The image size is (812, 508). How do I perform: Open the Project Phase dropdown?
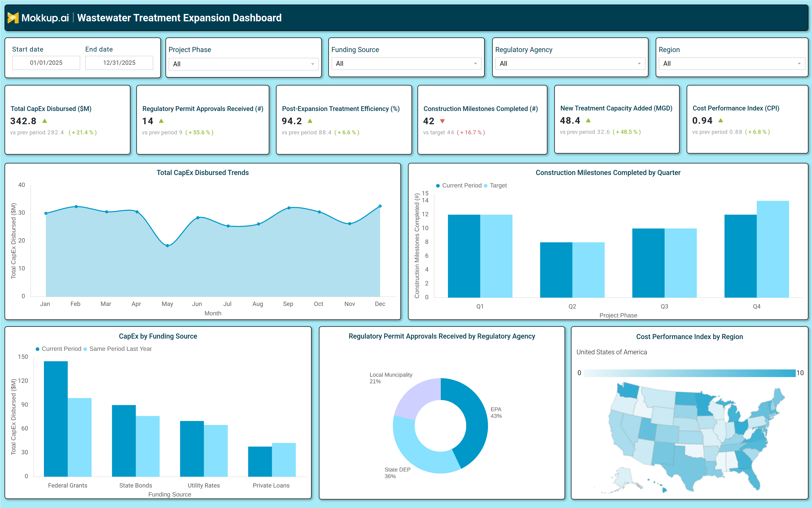(x=243, y=64)
